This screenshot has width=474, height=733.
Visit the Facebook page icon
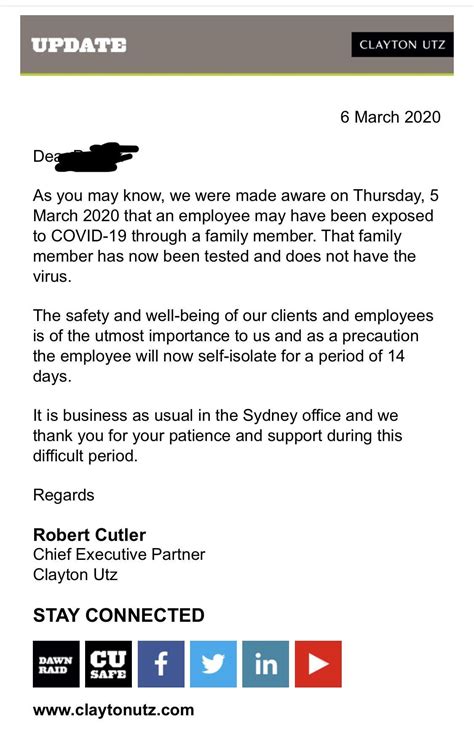161,664
